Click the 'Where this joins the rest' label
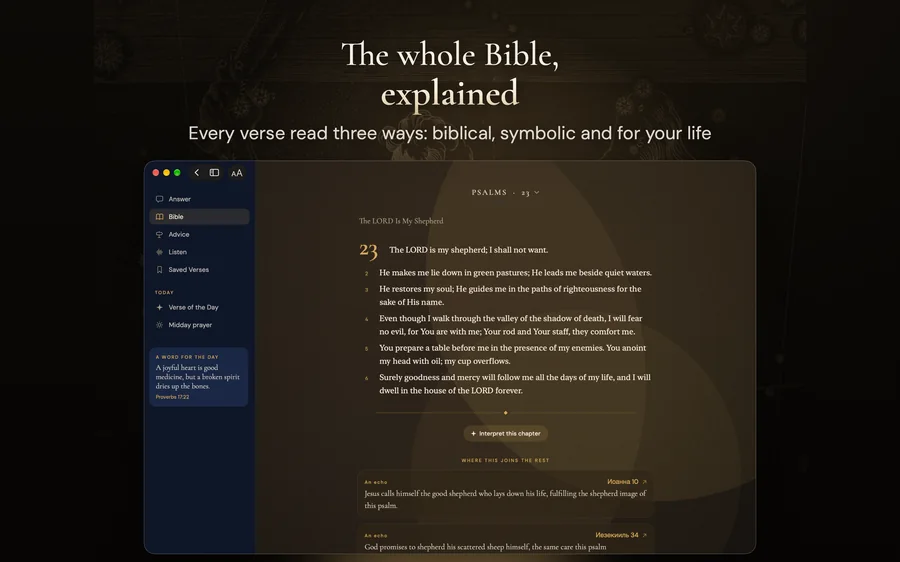 click(x=505, y=460)
